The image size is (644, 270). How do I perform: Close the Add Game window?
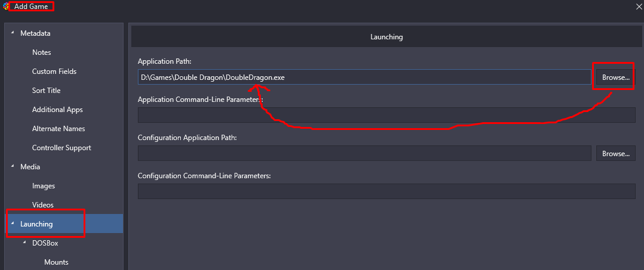tap(638, 6)
